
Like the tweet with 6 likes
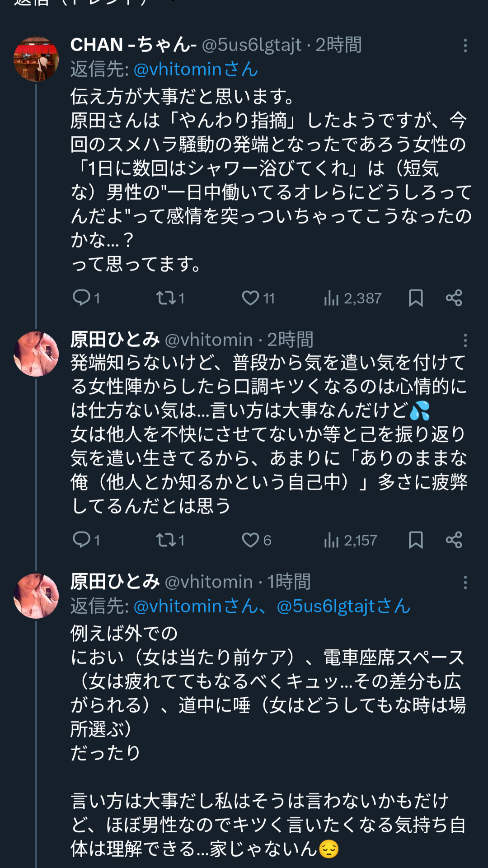click(x=251, y=540)
